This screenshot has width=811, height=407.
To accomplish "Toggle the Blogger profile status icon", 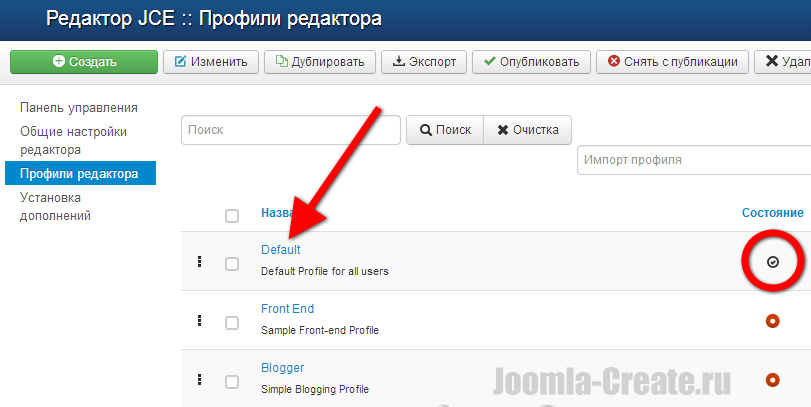I will point(772,380).
